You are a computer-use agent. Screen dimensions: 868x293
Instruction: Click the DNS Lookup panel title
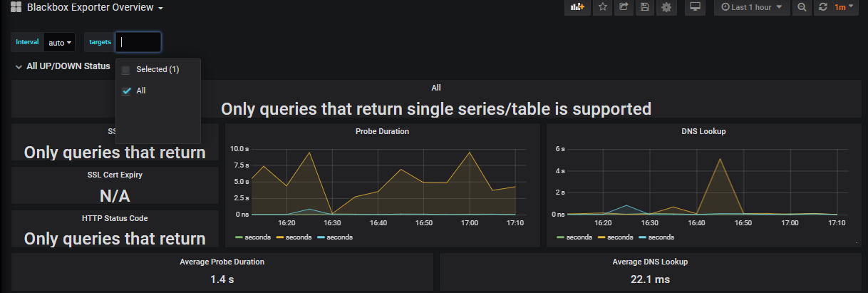click(x=703, y=131)
